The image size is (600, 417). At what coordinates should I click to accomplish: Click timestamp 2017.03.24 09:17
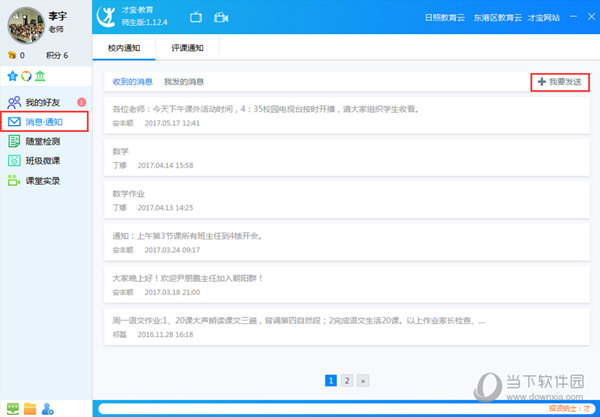(172, 250)
